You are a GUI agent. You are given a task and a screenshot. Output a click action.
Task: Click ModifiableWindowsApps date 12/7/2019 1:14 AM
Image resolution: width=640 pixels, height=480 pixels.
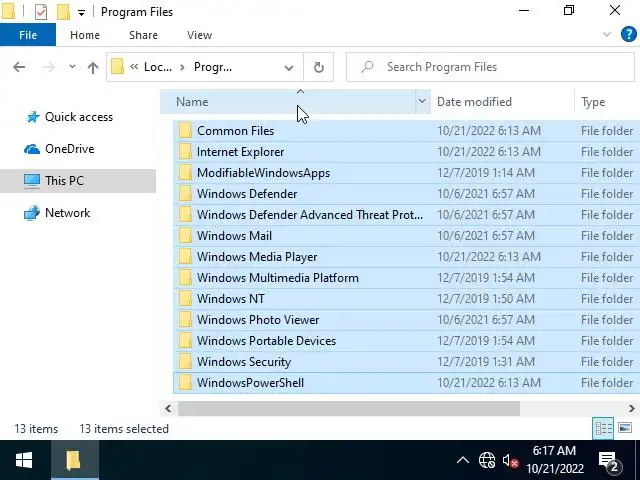(486, 173)
